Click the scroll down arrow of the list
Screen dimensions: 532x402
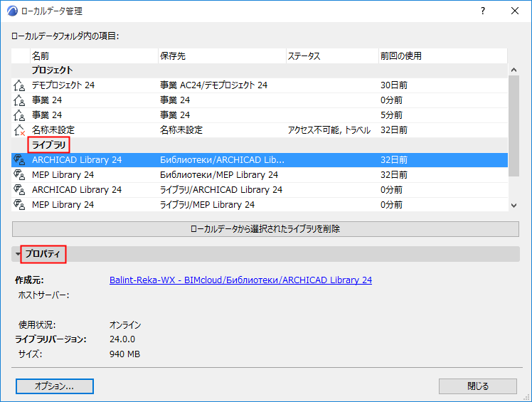pos(514,206)
